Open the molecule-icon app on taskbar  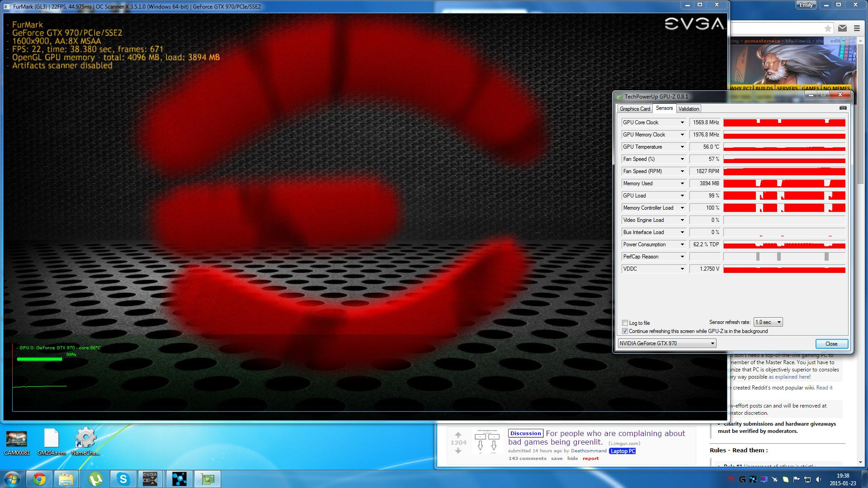pos(179,479)
